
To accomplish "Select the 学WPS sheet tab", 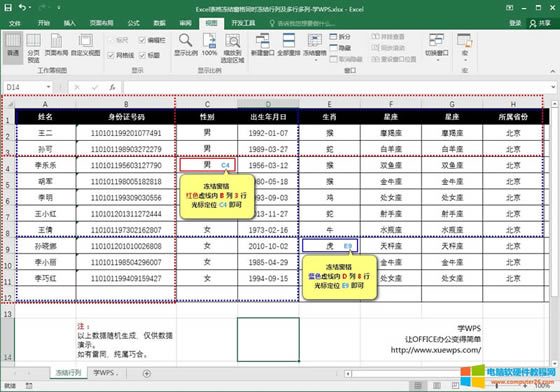I will [x=105, y=373].
